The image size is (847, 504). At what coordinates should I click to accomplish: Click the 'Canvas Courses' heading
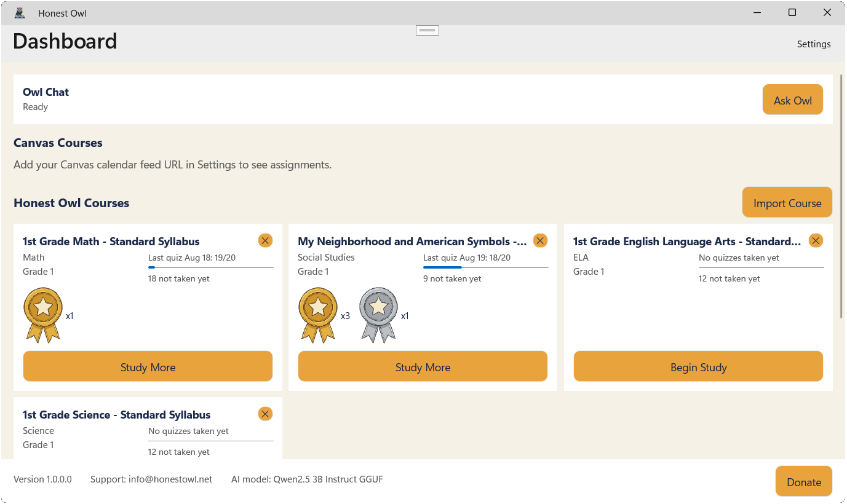[58, 143]
